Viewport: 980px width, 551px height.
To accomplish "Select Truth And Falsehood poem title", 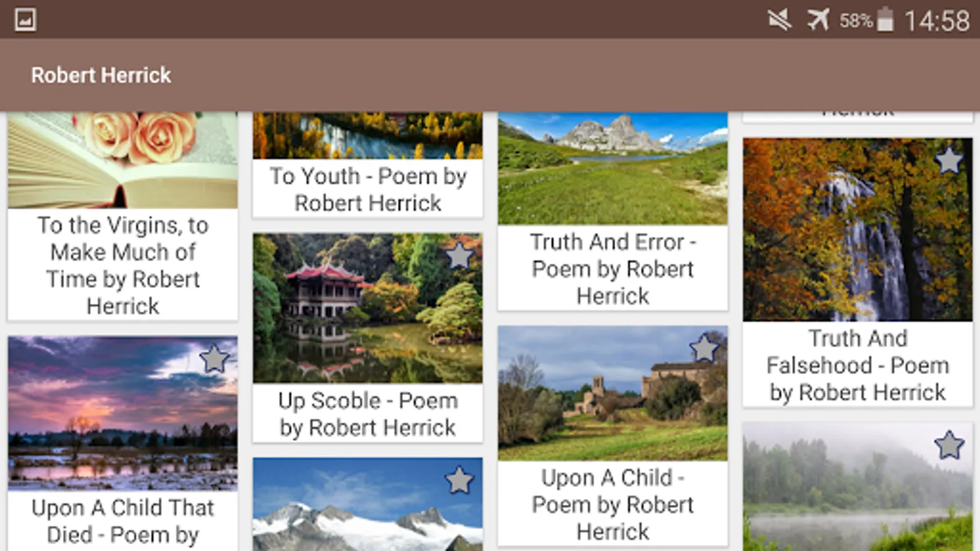I will (x=858, y=365).
